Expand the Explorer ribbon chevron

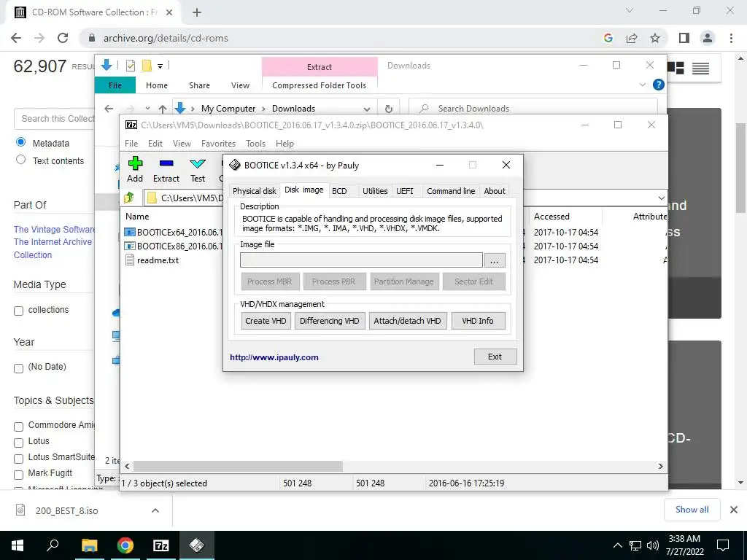click(x=642, y=85)
